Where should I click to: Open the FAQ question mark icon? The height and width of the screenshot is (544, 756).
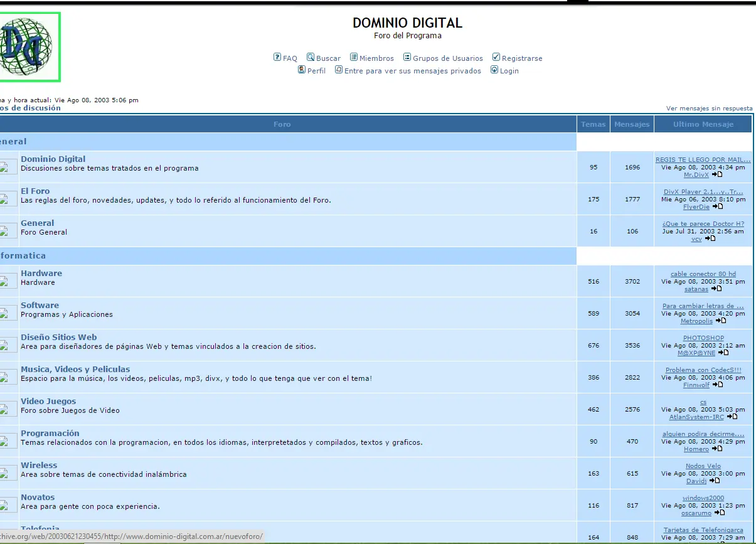tap(277, 57)
